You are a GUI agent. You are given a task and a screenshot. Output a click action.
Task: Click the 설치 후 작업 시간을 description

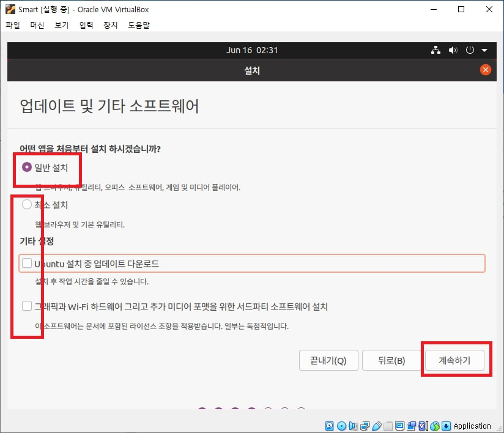click(92, 281)
